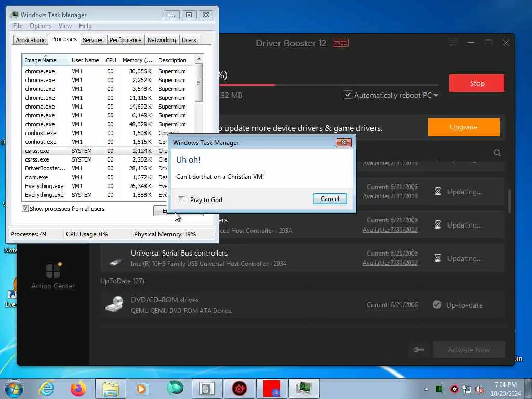
Task: Launch Internet Explorer from taskbar
Action: point(46,389)
